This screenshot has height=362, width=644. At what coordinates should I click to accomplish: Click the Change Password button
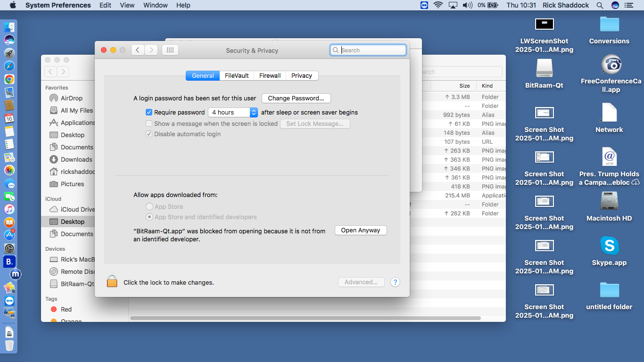point(296,98)
